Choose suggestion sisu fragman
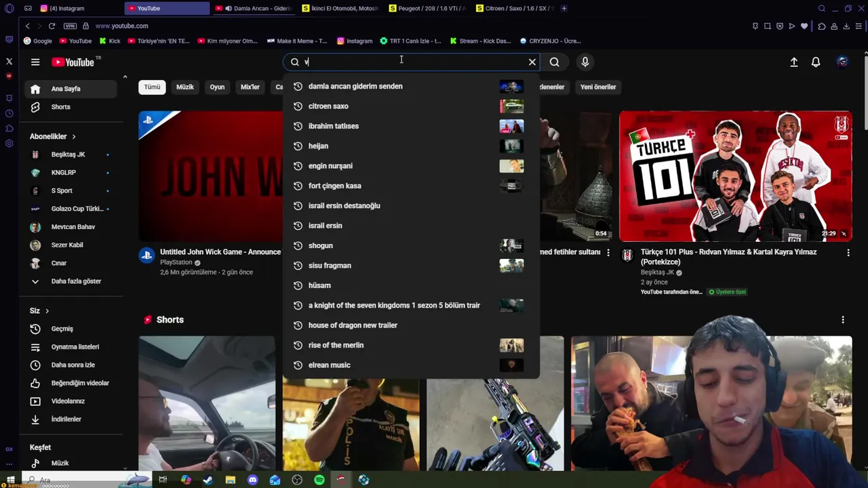 point(411,266)
